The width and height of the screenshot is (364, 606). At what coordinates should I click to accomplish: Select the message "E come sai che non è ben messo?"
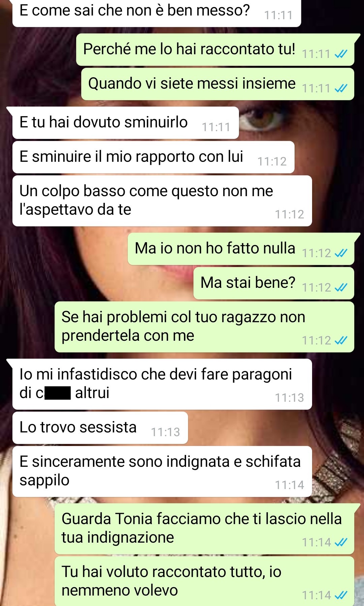[157, 12]
